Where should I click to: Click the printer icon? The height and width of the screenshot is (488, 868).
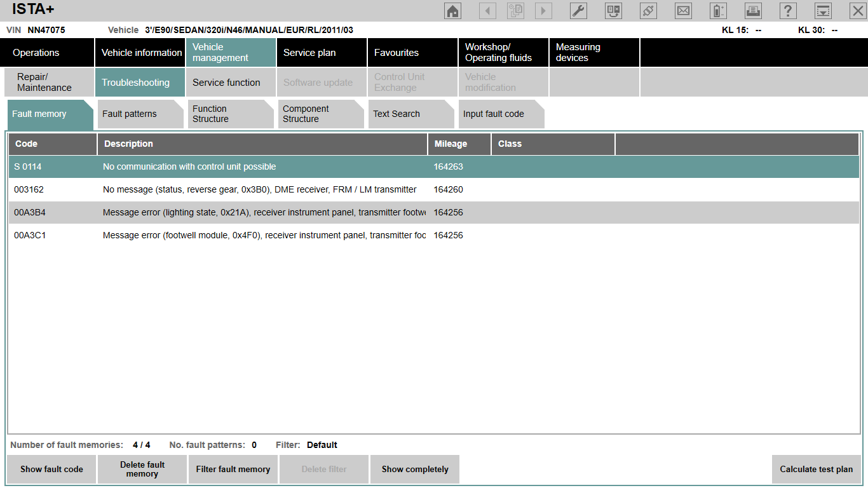(753, 11)
